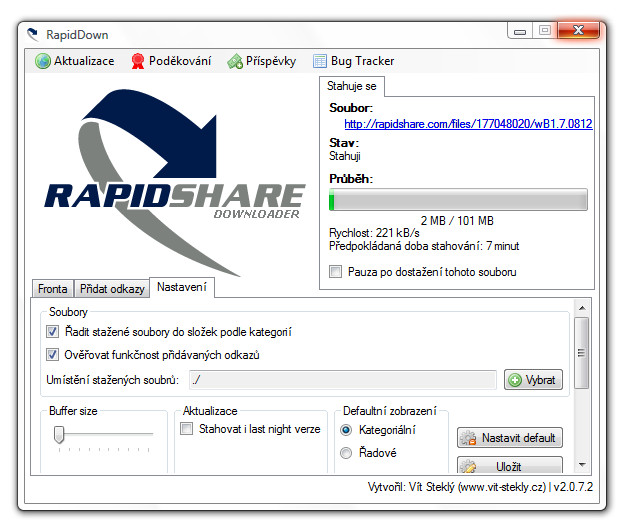Close the RapidDown window

click(x=578, y=30)
